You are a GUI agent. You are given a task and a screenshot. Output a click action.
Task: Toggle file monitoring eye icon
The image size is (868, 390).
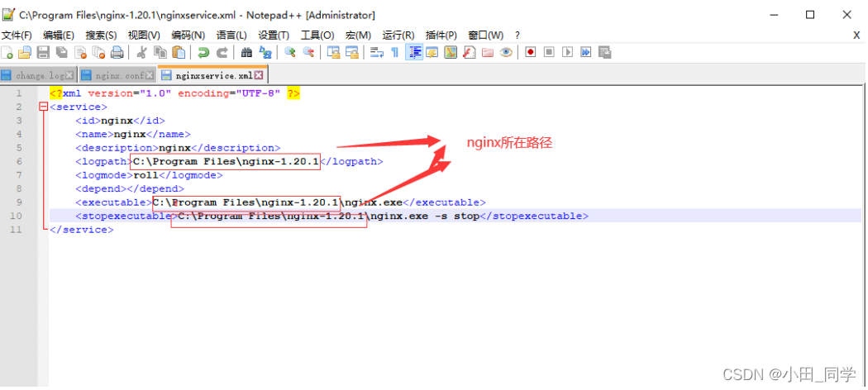(x=505, y=53)
